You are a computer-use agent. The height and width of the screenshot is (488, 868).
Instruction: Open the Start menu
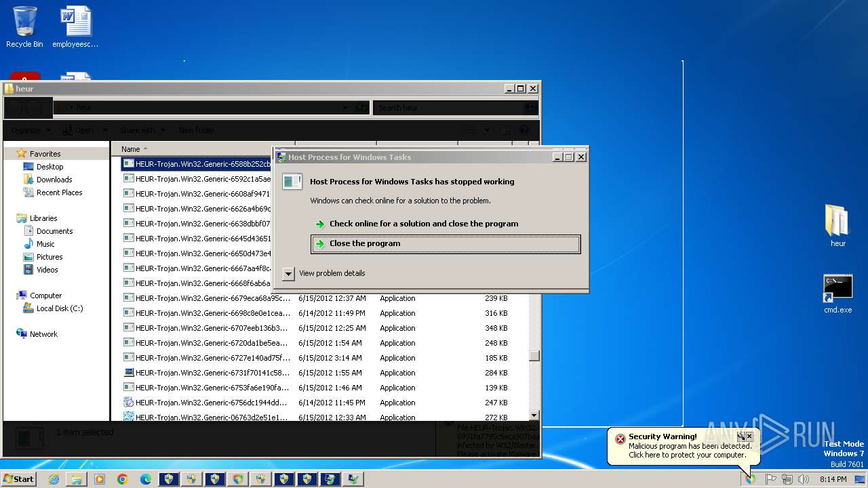coord(18,479)
